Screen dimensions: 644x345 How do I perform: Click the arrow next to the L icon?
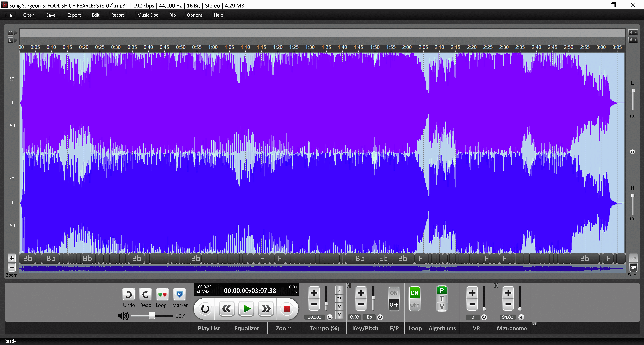(16, 40)
